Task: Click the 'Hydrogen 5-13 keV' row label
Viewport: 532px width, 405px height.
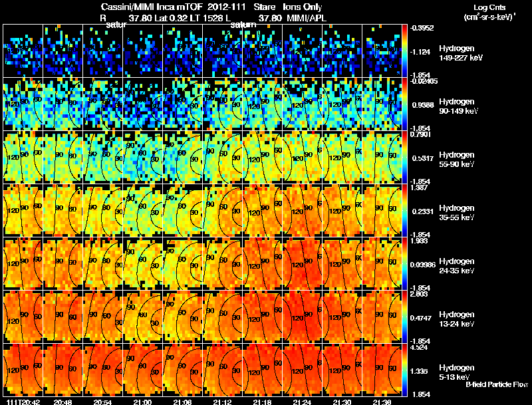Action: [x=456, y=372]
